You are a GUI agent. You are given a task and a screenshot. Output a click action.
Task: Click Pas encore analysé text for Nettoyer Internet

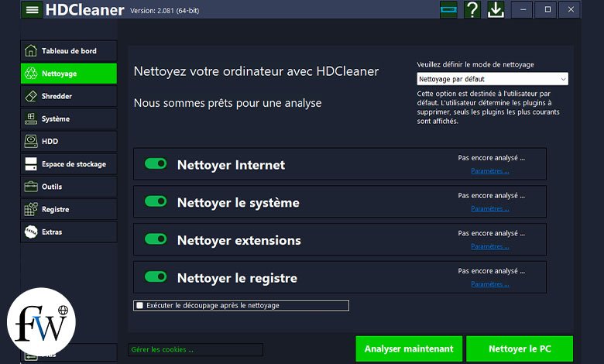pos(491,158)
